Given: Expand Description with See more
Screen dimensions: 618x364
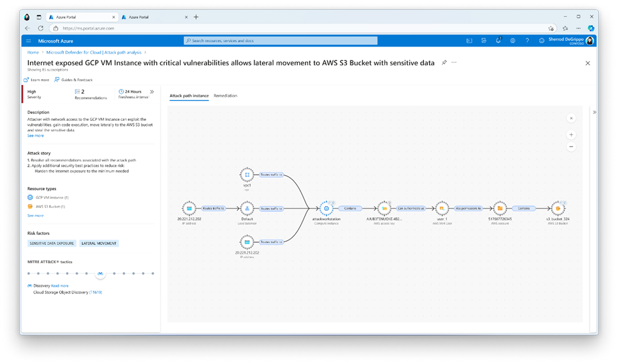Looking at the screenshot, I should click(x=35, y=135).
